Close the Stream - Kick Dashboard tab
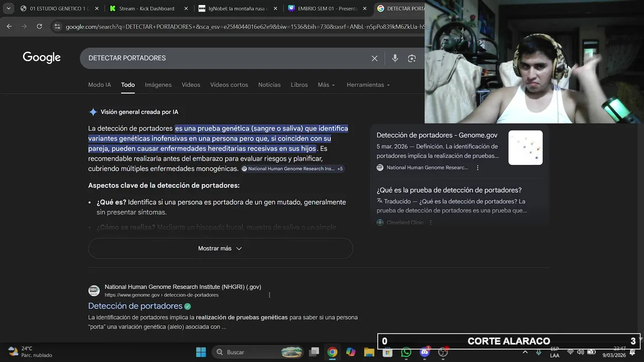 click(x=186, y=9)
